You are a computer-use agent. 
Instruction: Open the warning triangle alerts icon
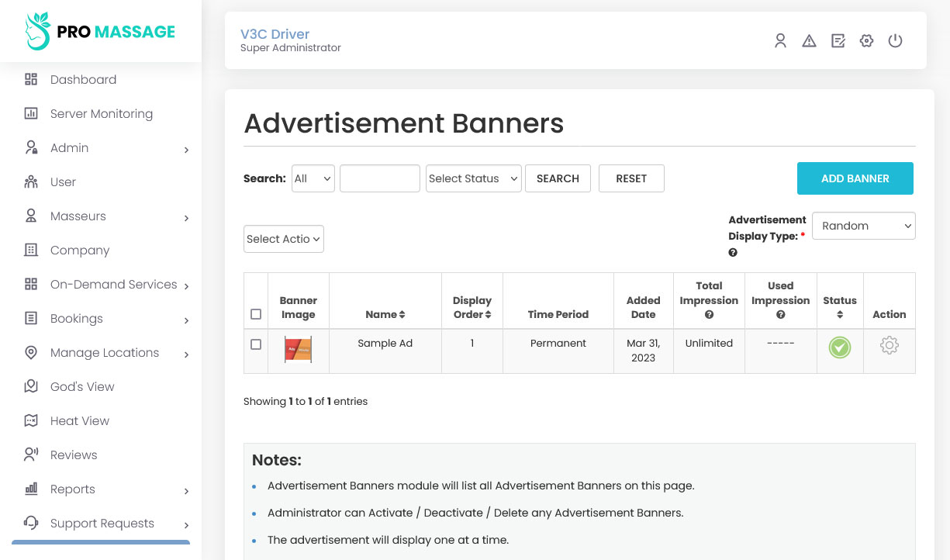coord(809,41)
